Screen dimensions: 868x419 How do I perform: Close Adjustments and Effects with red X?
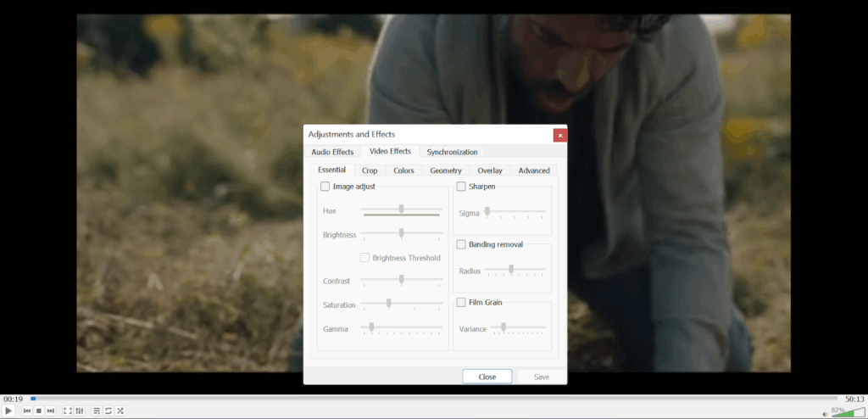[x=560, y=135]
